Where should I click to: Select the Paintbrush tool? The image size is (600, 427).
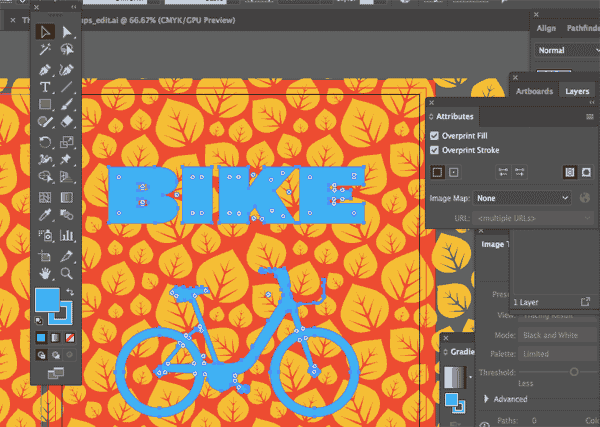(x=67, y=104)
